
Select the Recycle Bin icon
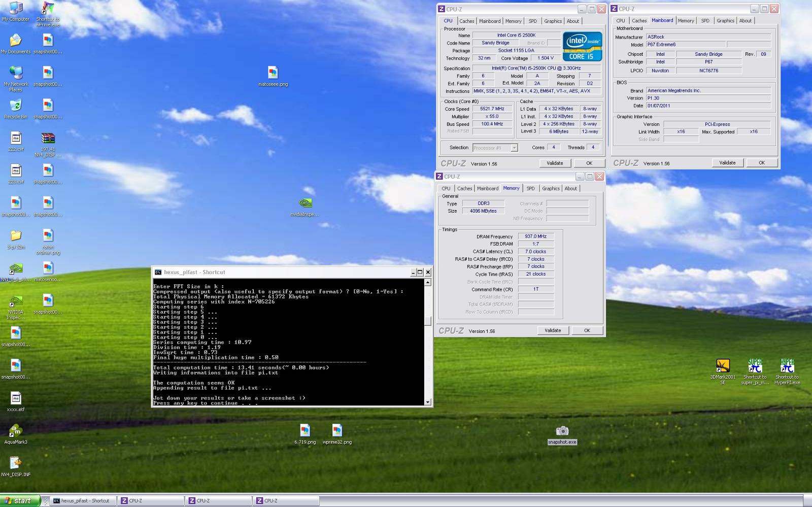point(16,109)
